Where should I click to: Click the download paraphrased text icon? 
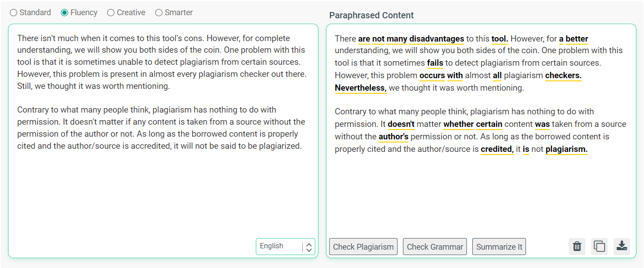click(x=622, y=247)
